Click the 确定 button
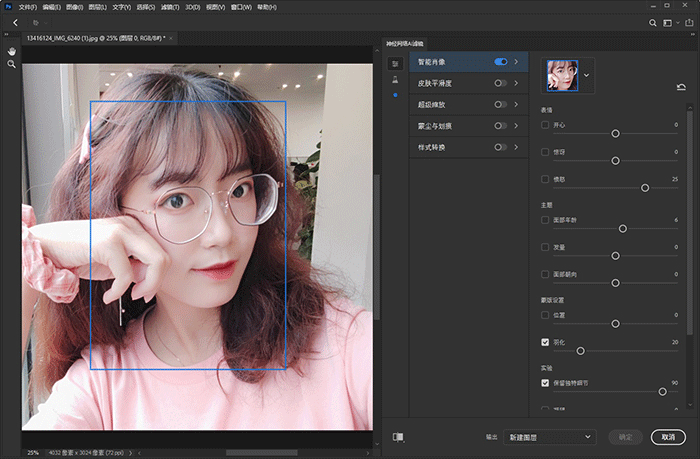Image resolution: width=700 pixels, height=459 pixels. pyautogui.click(x=625, y=437)
